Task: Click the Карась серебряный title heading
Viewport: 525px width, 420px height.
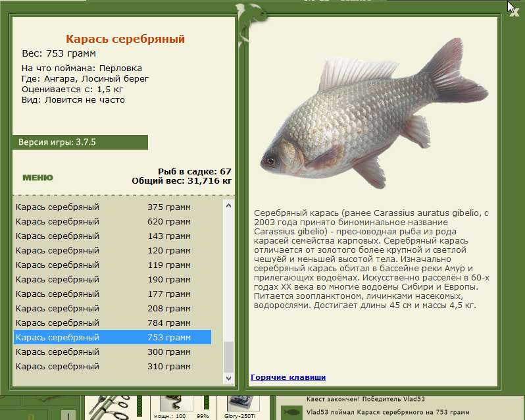Action: tap(125, 39)
